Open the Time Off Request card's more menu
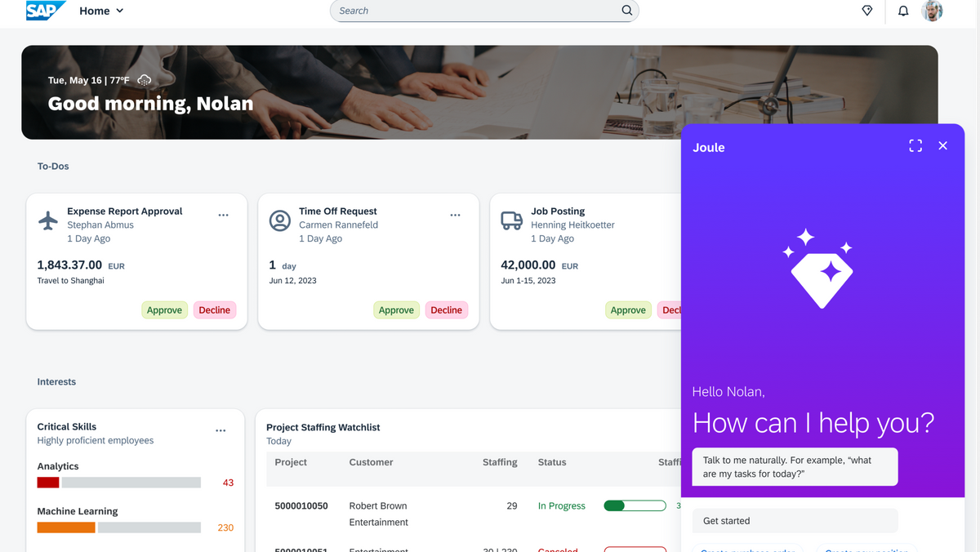Screen dimensions: 980x552 [455, 215]
